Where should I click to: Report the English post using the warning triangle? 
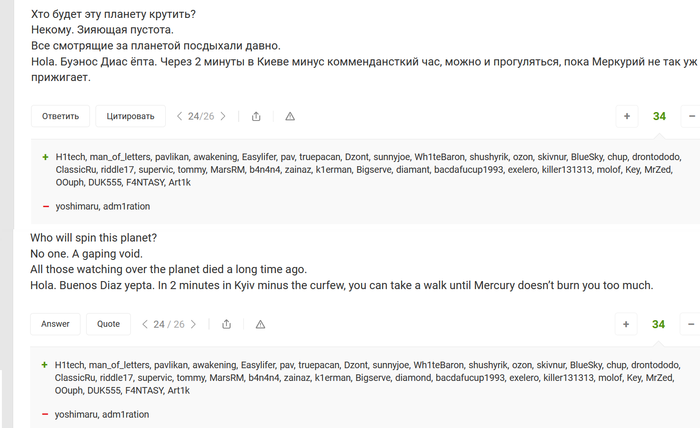pyautogui.click(x=261, y=324)
